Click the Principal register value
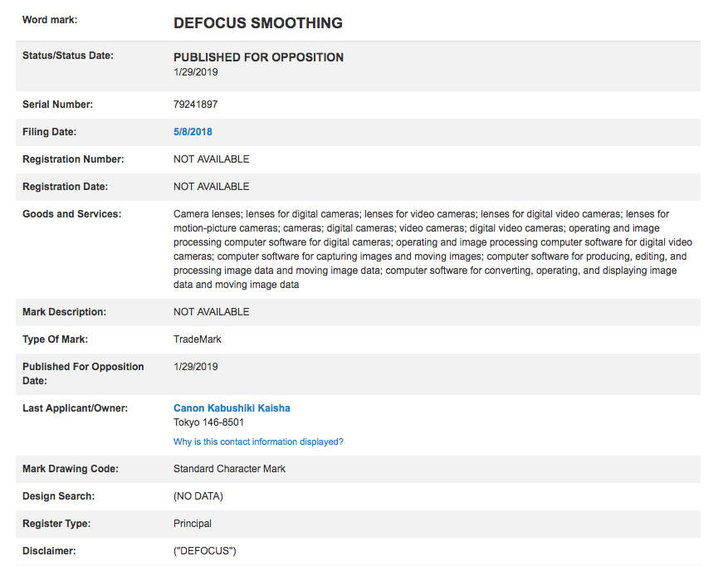 (193, 524)
